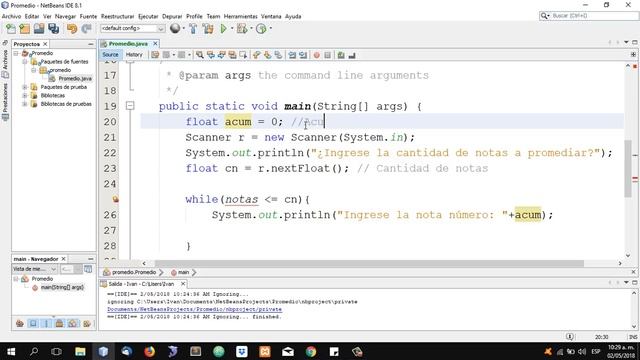Click the Shift Line Left icon
This screenshot has width=640, height=360.
coord(292,55)
